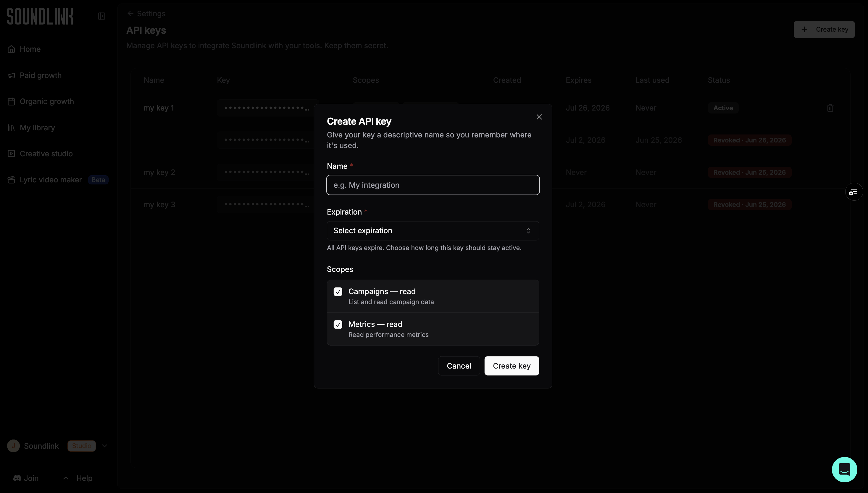Click the my key 2 name
868x493 pixels.
click(159, 172)
